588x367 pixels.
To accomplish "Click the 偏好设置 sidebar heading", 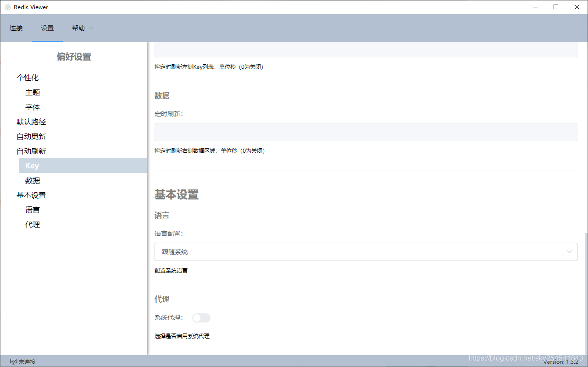I will (74, 57).
